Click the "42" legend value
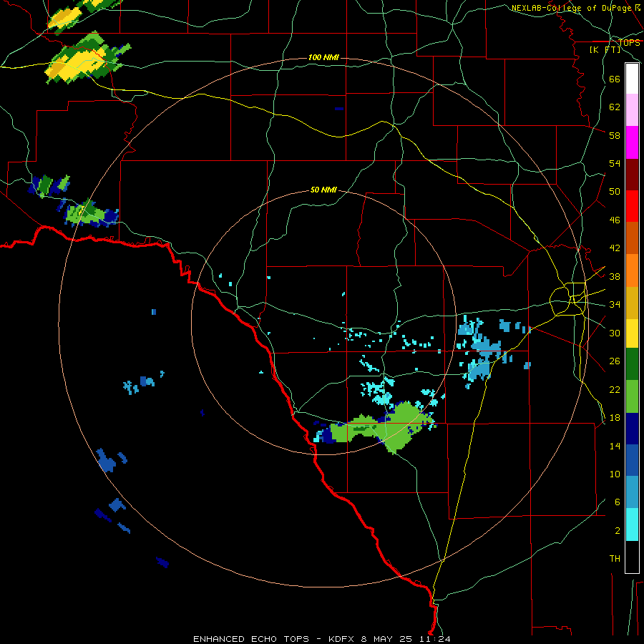Viewport: 644px width, 644px height. [615, 248]
